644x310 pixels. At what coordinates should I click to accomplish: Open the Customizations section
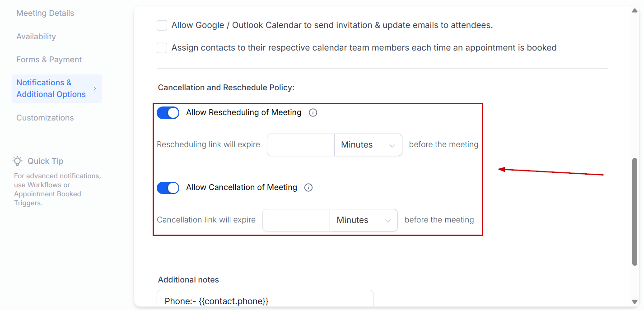point(45,118)
